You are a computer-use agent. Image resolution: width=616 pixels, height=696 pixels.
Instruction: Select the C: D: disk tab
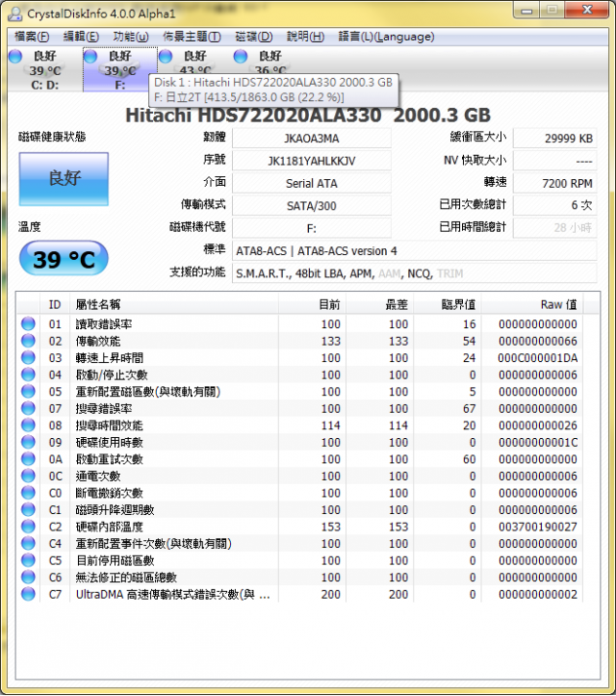pos(45,69)
